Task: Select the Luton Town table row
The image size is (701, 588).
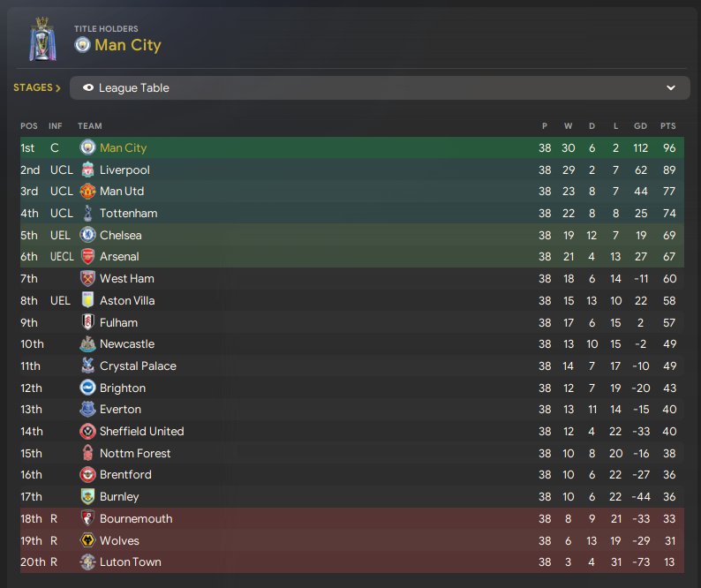Action: click(x=351, y=562)
